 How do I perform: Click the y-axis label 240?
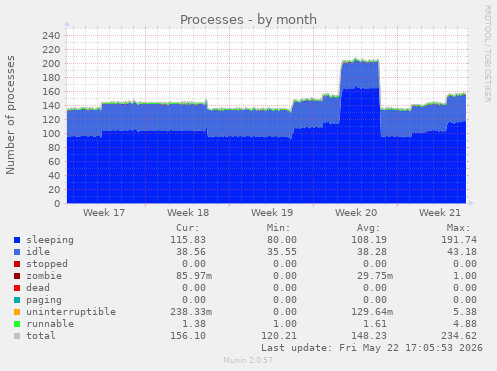tap(51, 36)
